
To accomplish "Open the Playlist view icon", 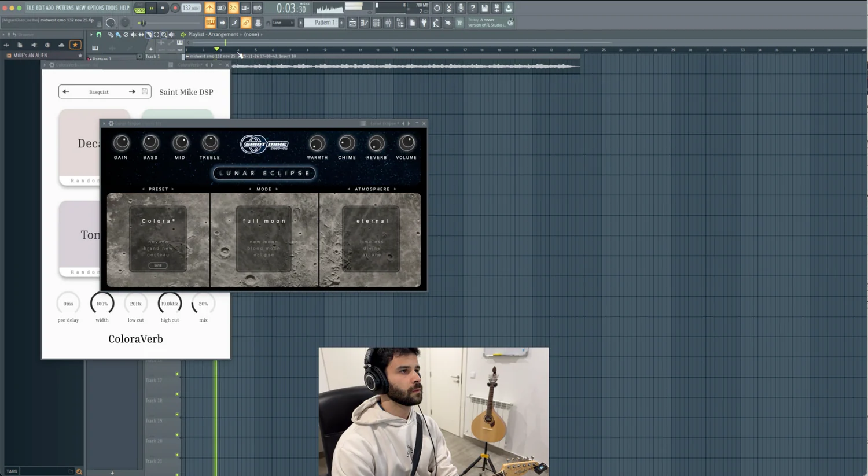I will pyautogui.click(x=352, y=23).
